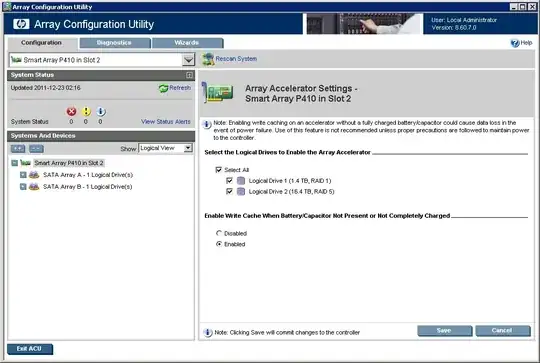Screen dimensions: 540x363
Task: Collapse the Smart Array P410 tree node
Action: pos(14,163)
